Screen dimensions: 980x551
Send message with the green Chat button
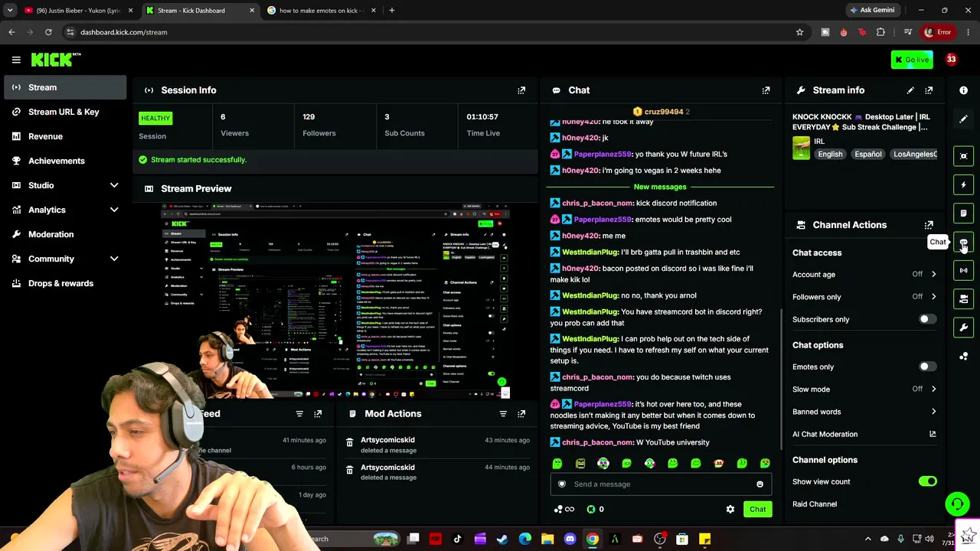point(757,509)
